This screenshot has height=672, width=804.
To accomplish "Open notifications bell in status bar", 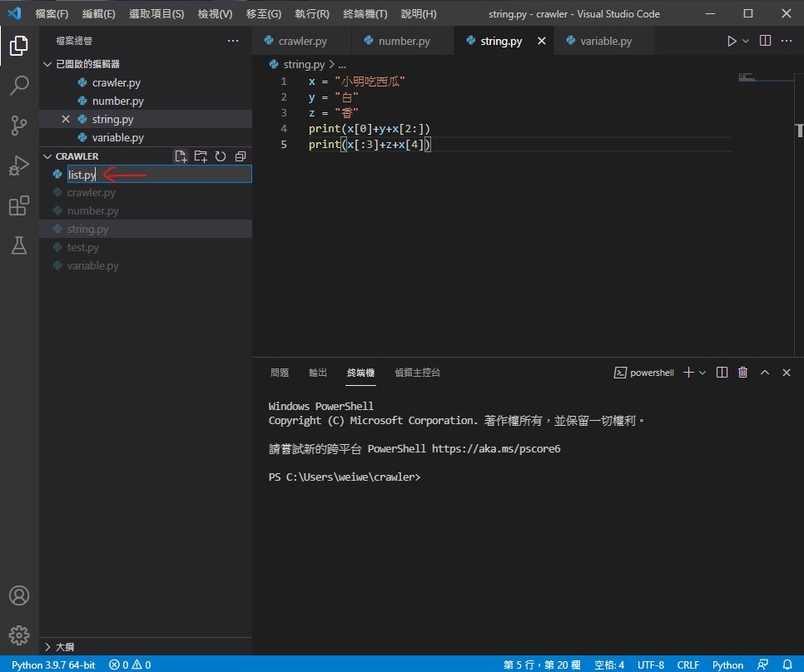I will pyautogui.click(x=787, y=665).
